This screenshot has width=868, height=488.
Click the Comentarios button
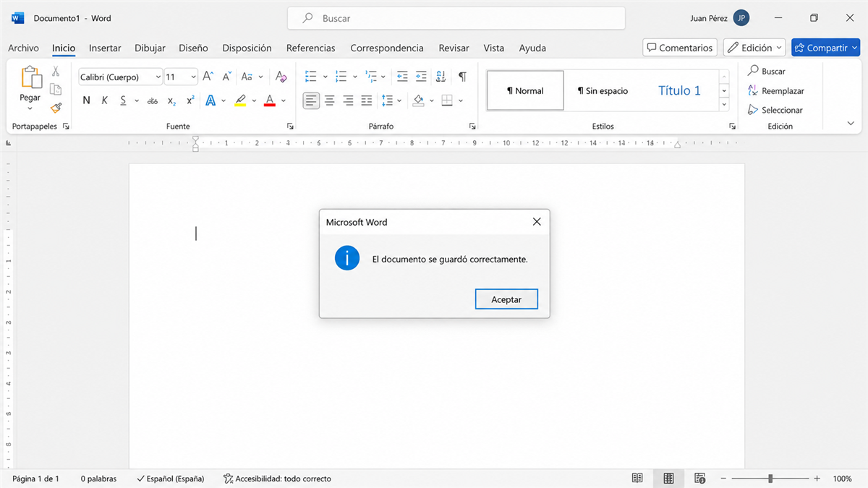(x=680, y=48)
